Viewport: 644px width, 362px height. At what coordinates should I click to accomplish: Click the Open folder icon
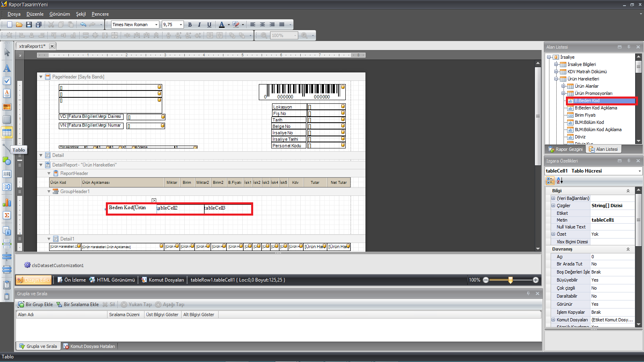[x=19, y=25]
